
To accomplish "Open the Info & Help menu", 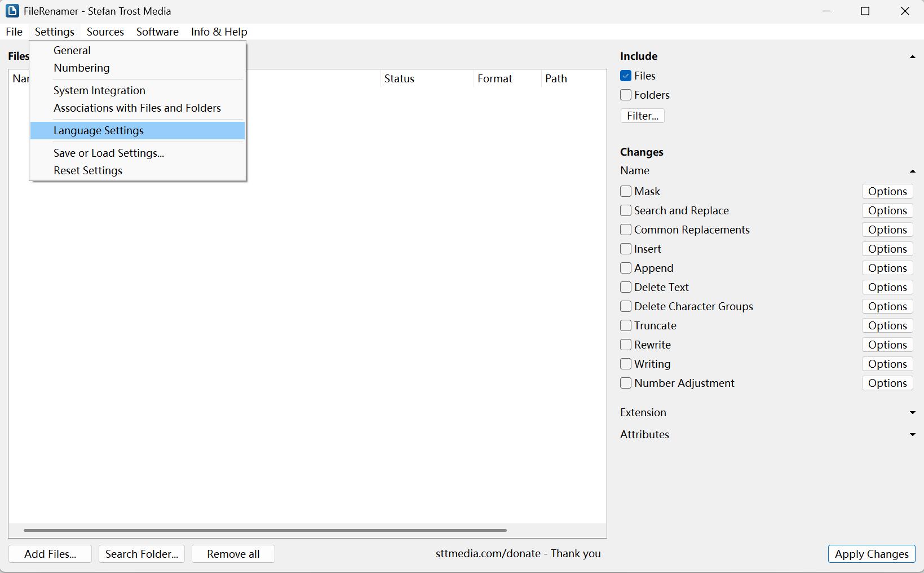I will (x=219, y=32).
